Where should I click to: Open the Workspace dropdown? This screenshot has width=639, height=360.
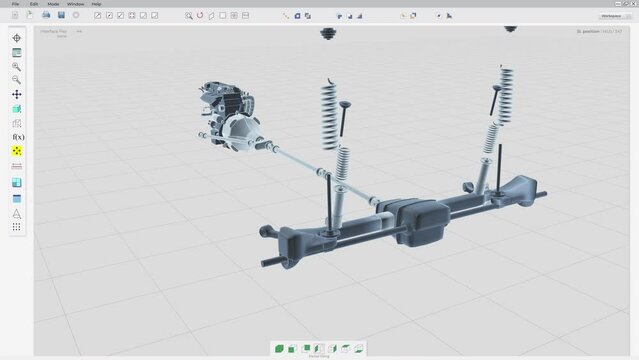coord(615,16)
